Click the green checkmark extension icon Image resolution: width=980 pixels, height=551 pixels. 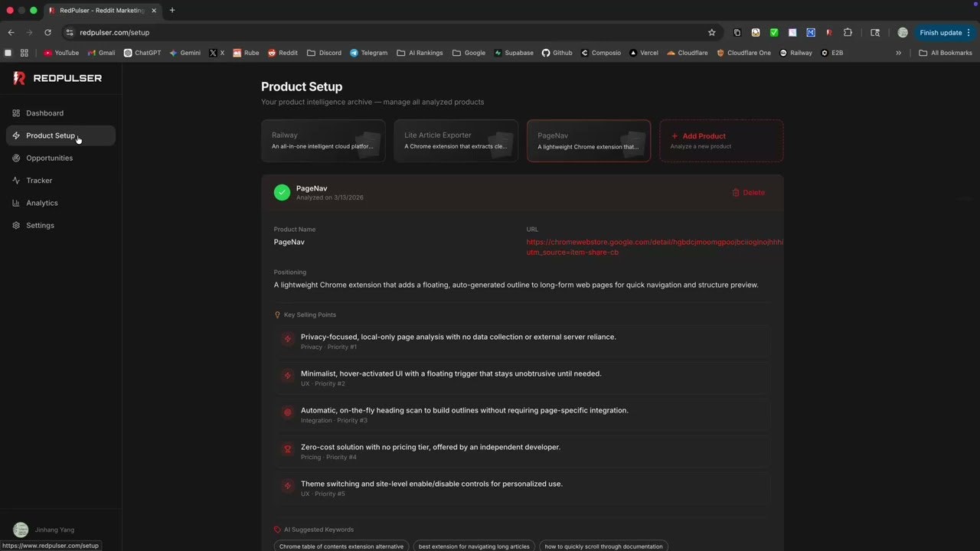(x=774, y=32)
